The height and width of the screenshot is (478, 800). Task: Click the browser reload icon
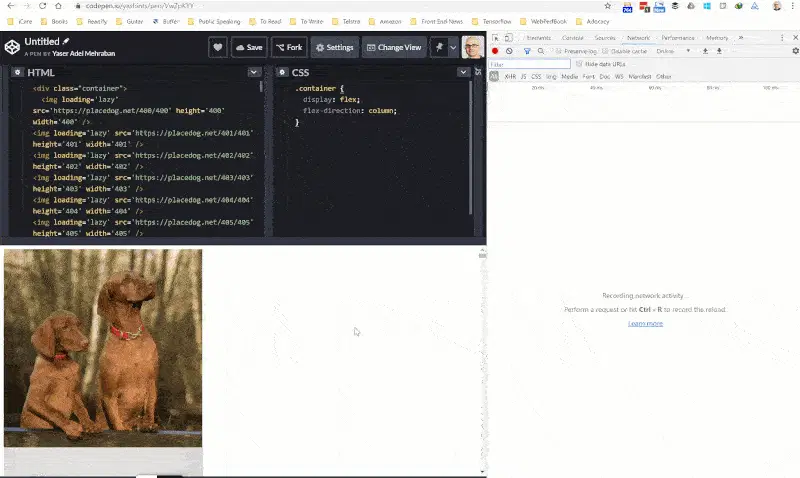coord(42,6)
